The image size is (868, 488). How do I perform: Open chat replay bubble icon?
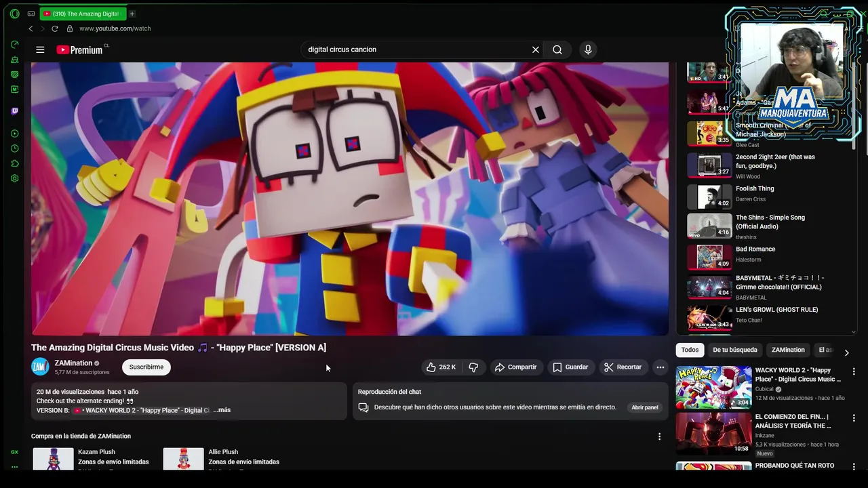[x=363, y=407]
